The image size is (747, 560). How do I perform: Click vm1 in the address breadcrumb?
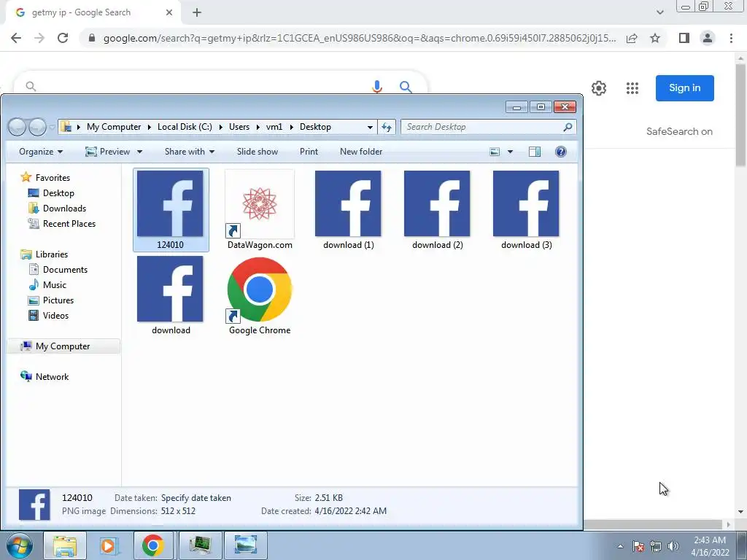274,127
